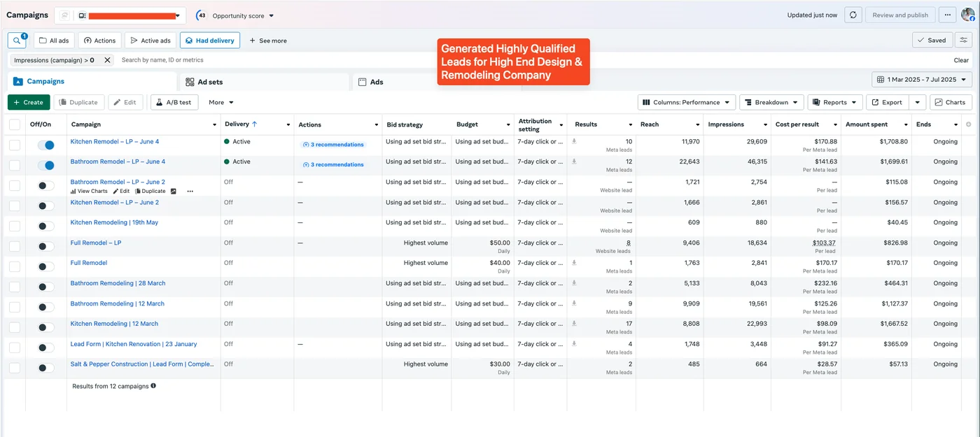The height and width of the screenshot is (437, 980).
Task: Click the customize columns plus icon
Action: click(x=969, y=124)
